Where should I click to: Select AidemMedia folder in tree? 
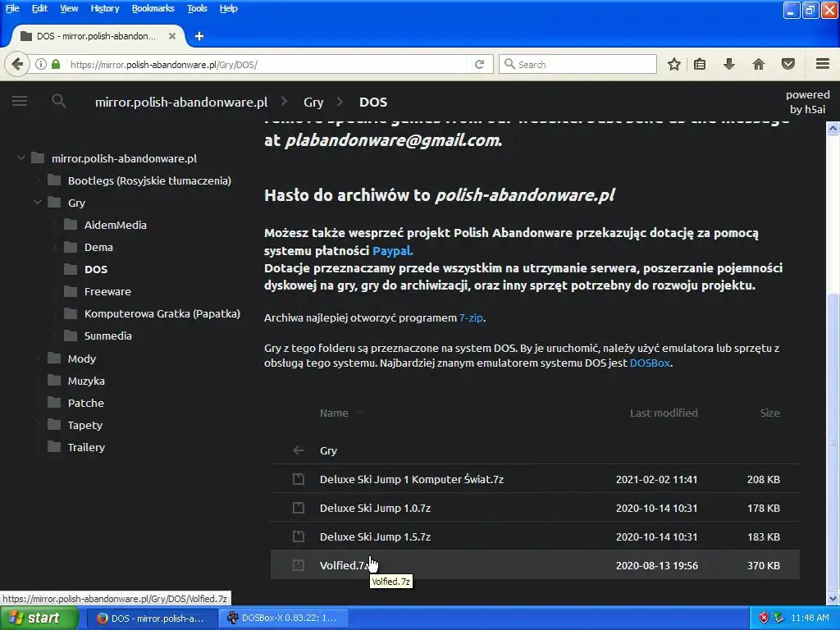115,225
